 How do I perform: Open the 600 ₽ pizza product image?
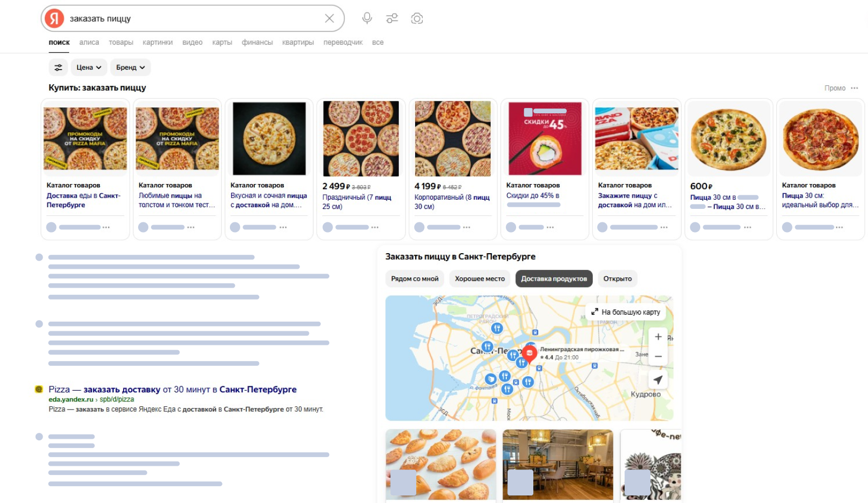[x=729, y=139]
